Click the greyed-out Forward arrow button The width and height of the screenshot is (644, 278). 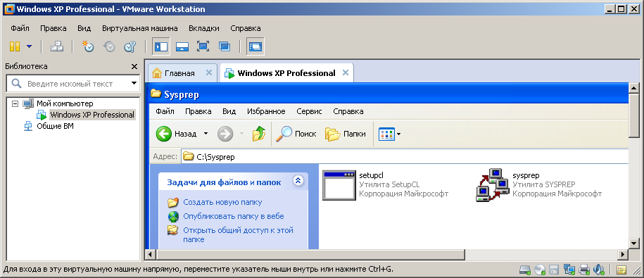pos(225,134)
